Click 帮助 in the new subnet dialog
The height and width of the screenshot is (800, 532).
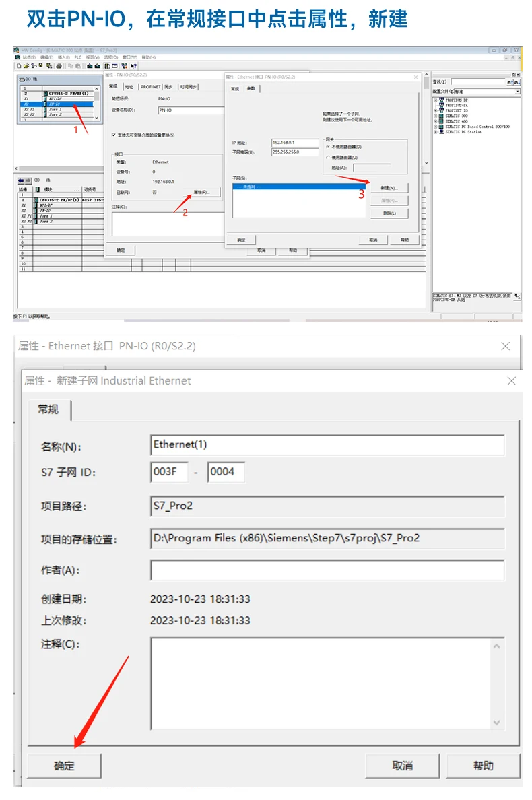pyautogui.click(x=483, y=766)
